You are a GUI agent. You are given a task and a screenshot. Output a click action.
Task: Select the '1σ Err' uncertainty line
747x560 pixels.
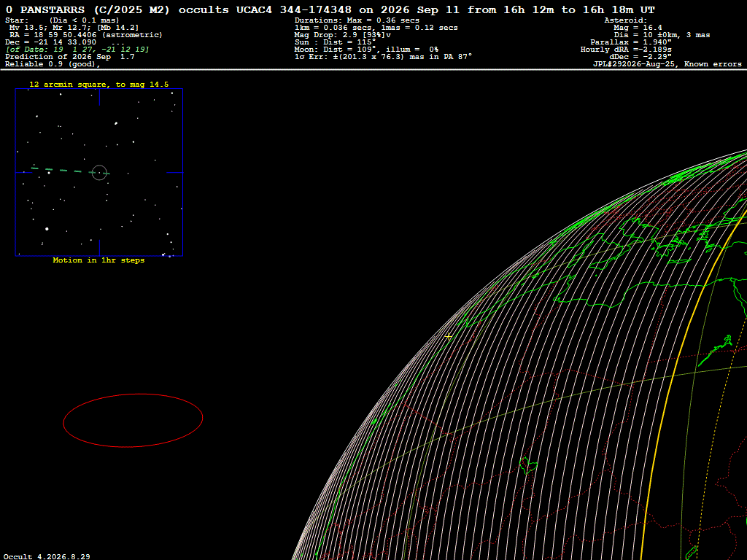point(383,57)
